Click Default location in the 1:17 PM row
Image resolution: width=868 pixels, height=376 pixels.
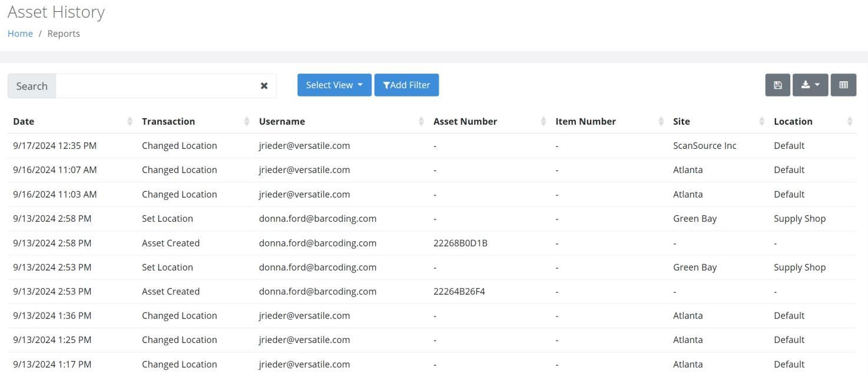[x=789, y=364]
